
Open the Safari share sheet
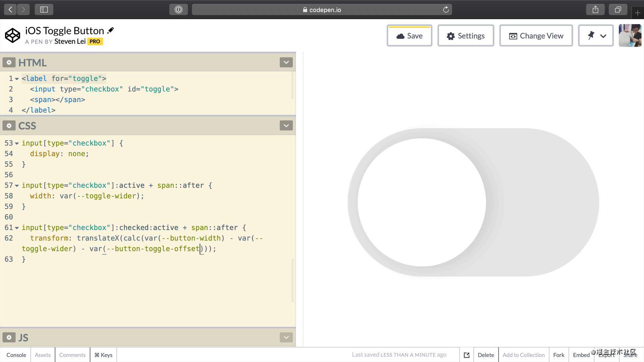[595, 10]
